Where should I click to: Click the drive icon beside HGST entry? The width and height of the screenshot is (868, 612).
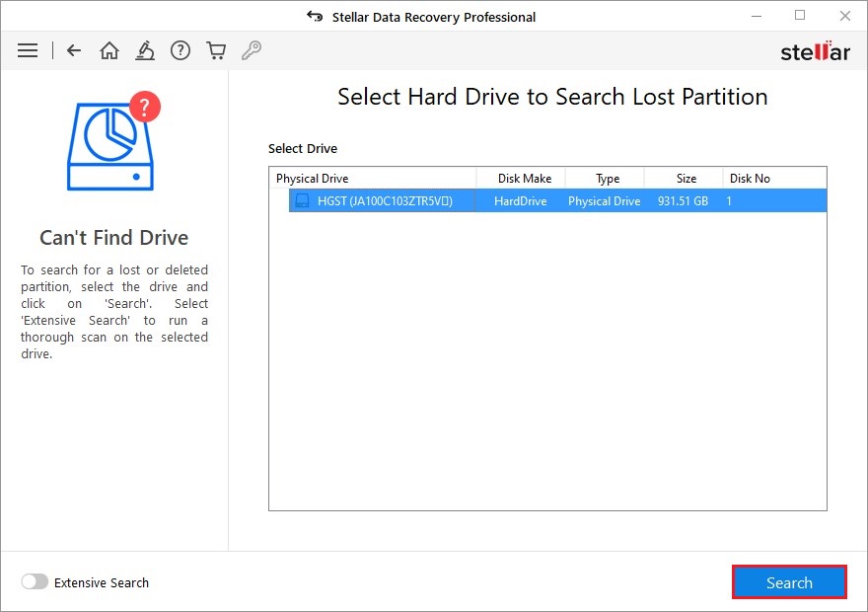(x=302, y=199)
